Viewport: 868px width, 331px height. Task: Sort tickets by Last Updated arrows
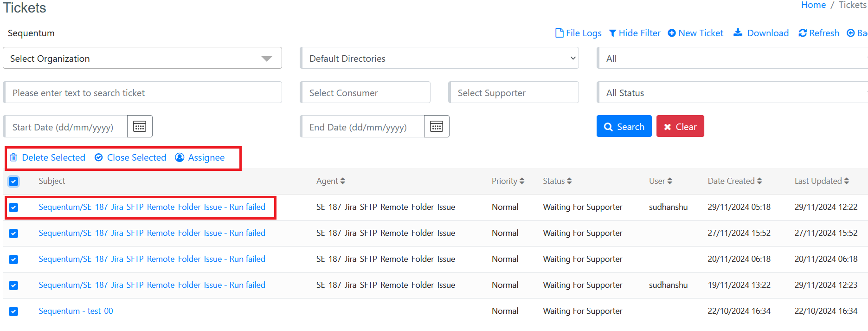847,181
